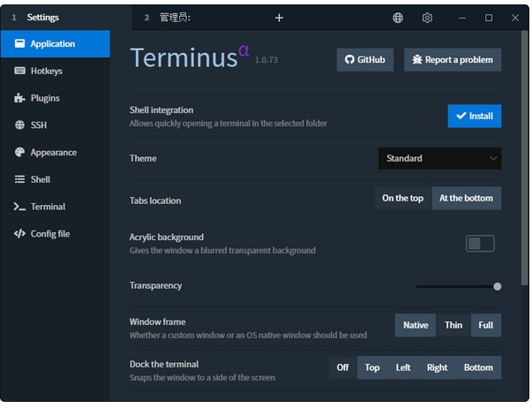
Task: Open the Config file section
Action: click(x=49, y=234)
